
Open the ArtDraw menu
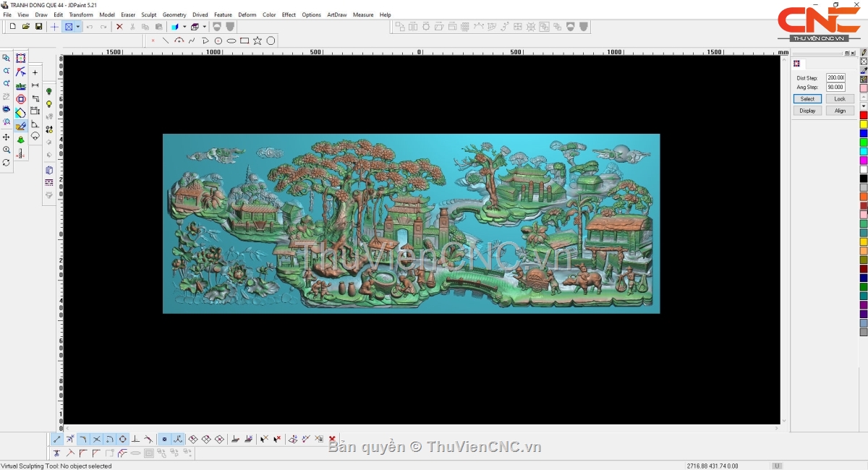(x=337, y=14)
